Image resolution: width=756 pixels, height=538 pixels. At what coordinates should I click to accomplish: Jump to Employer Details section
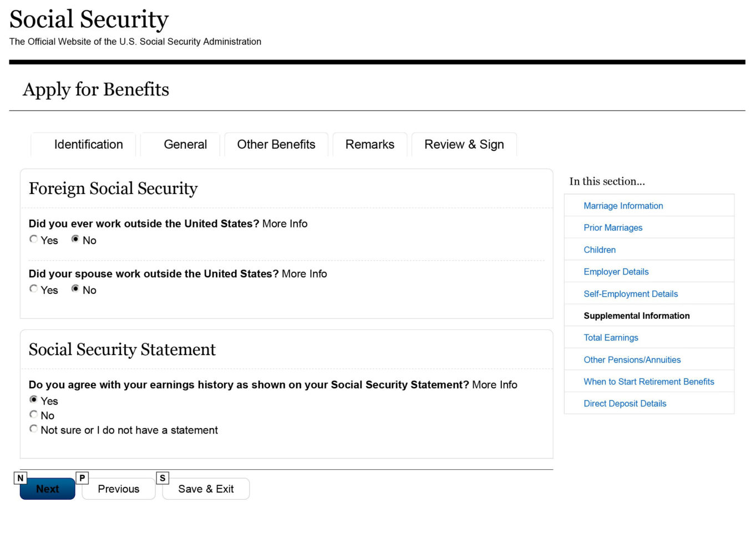pyautogui.click(x=616, y=272)
